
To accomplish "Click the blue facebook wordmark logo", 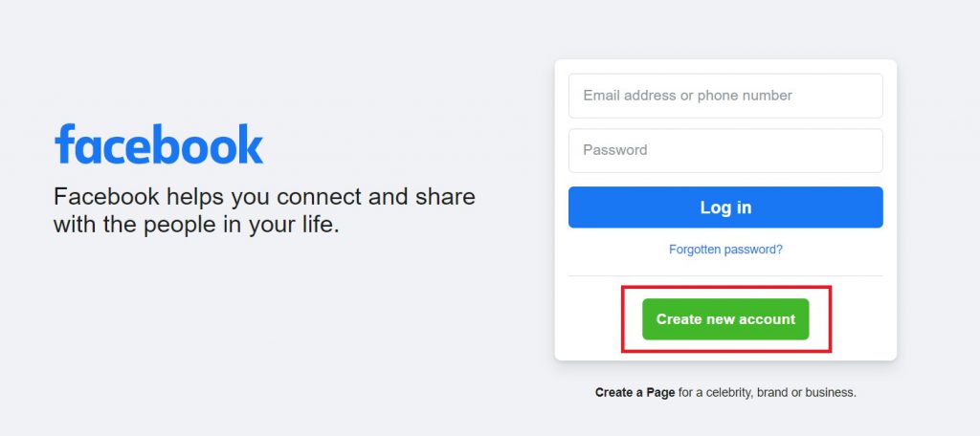I will tap(159, 143).
